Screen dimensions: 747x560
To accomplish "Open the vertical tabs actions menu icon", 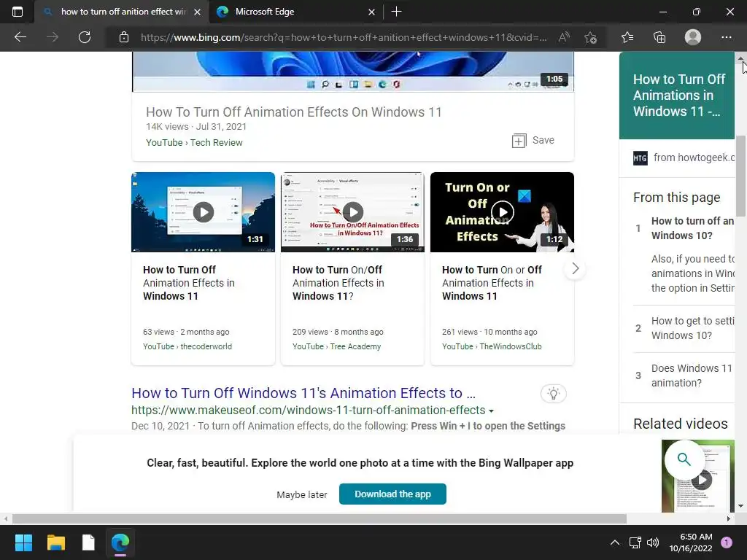I will pyautogui.click(x=18, y=12).
